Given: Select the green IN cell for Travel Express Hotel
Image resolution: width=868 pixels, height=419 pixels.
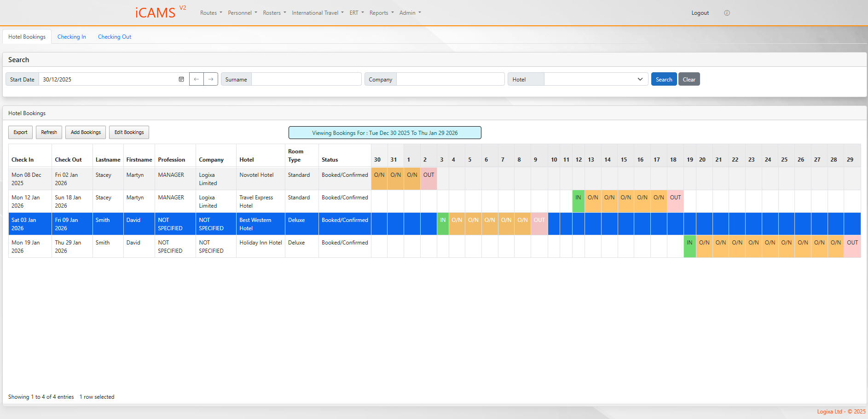Looking at the screenshot, I should tap(578, 201).
